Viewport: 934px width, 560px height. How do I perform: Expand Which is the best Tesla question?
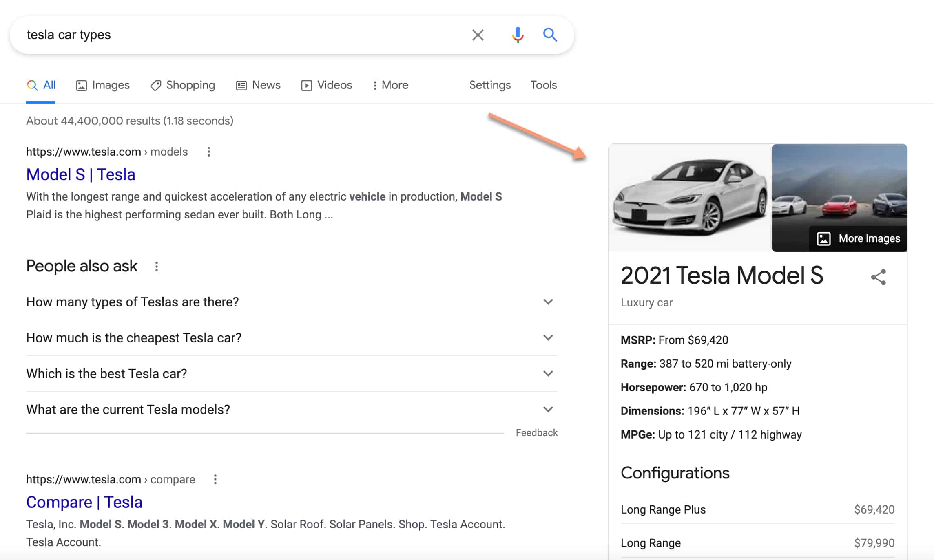[292, 374]
